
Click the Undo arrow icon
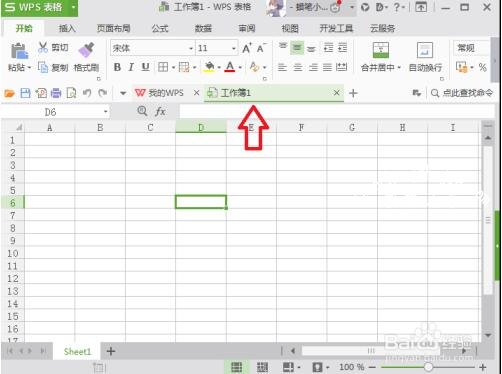point(87,93)
